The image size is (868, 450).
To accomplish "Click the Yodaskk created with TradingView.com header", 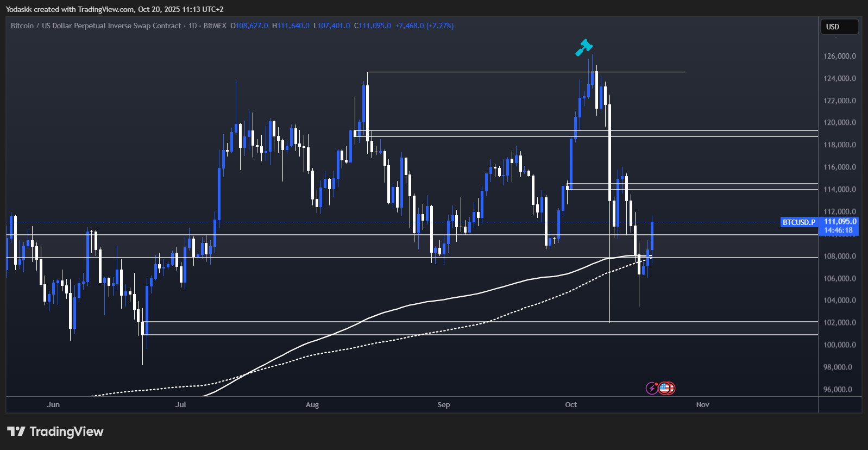I will coord(114,9).
